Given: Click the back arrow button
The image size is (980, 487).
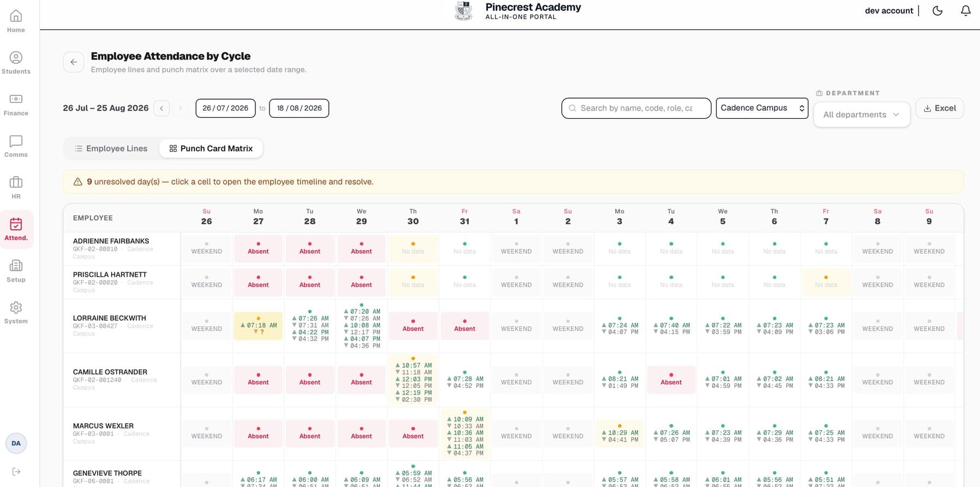Looking at the screenshot, I should coord(73,62).
